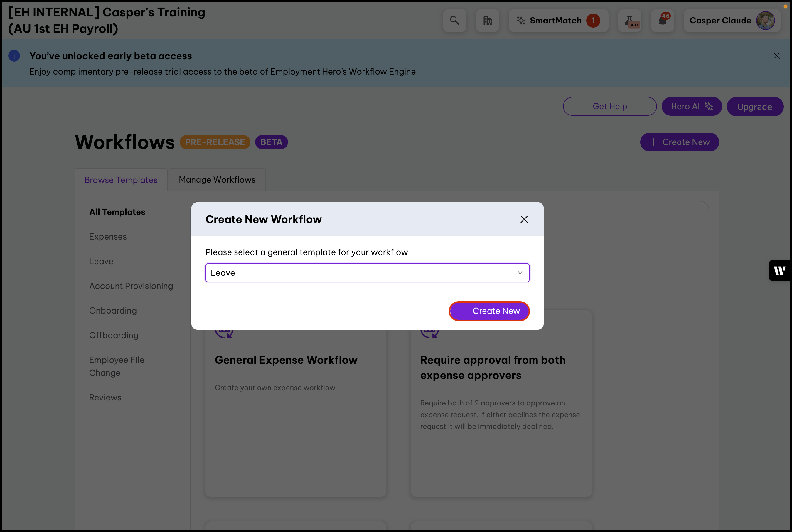Expand the Leave template dropdown
This screenshot has width=792, height=532.
tap(367, 273)
